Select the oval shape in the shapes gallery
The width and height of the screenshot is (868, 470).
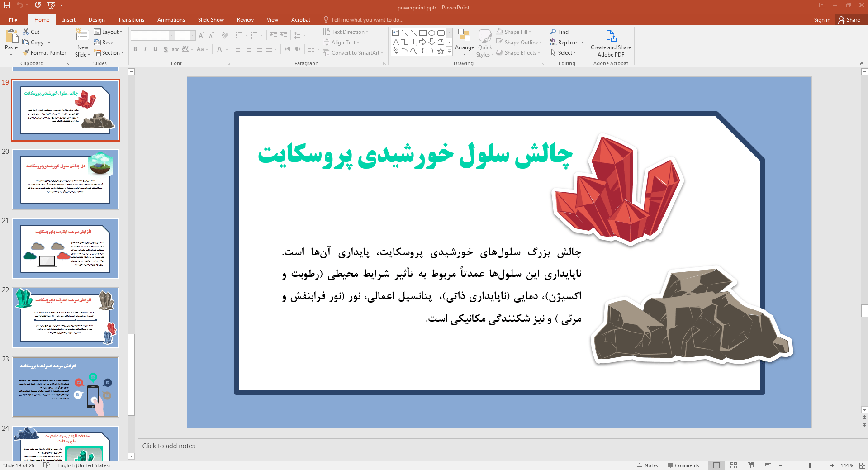432,33
